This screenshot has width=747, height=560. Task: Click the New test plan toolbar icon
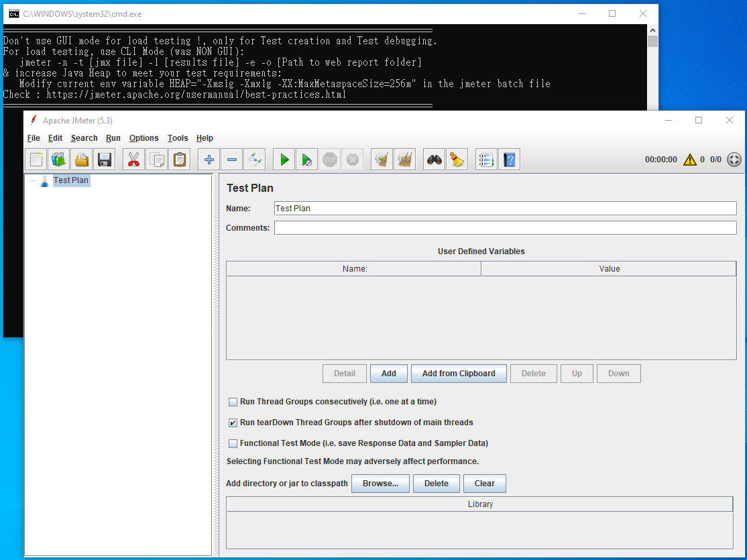tap(36, 160)
